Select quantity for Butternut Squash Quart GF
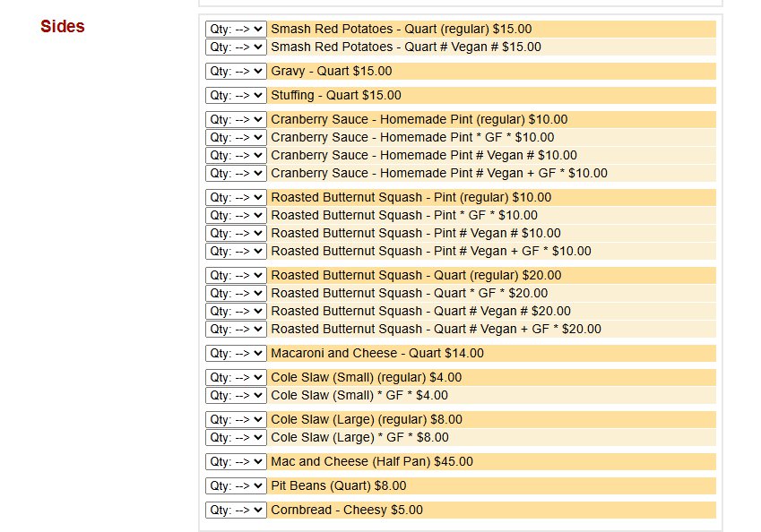Screen dimensions: 761x532 (x=236, y=293)
